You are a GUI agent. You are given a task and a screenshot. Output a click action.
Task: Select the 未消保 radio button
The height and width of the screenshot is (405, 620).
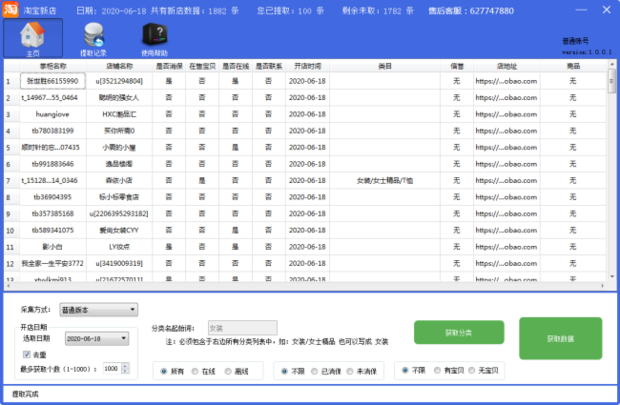click(x=350, y=371)
